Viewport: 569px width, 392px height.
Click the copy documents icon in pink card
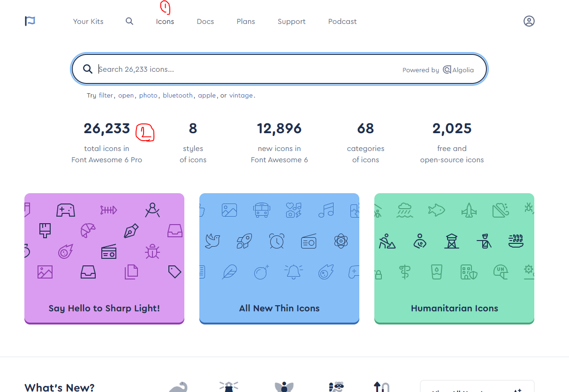pyautogui.click(x=131, y=272)
